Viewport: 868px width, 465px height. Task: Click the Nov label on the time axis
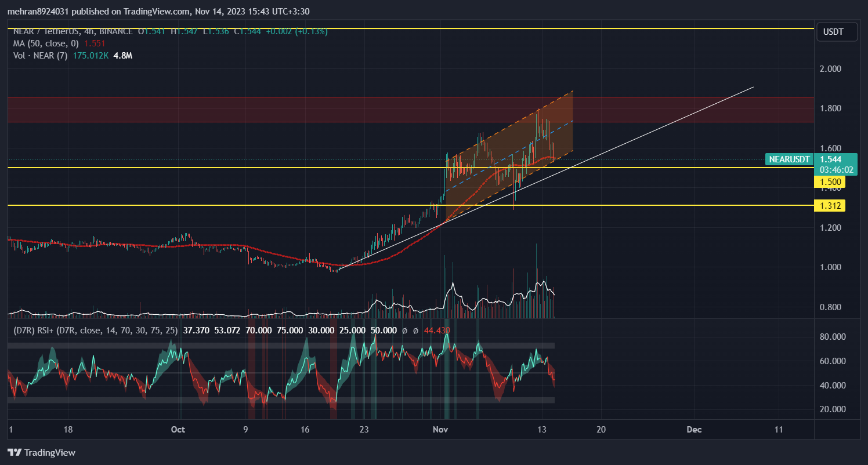(x=441, y=430)
